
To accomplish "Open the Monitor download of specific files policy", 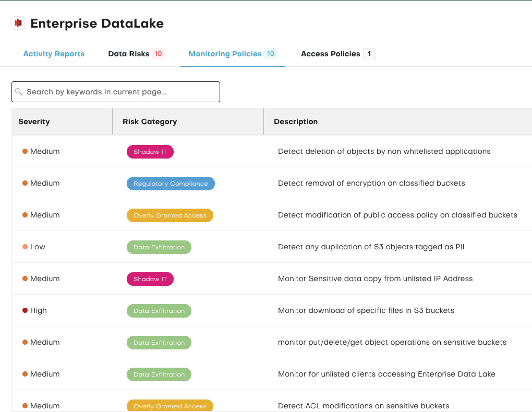I will pos(366,311).
